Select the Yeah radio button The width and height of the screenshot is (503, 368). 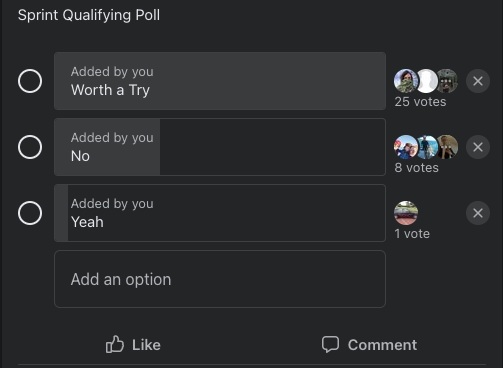[x=30, y=213]
